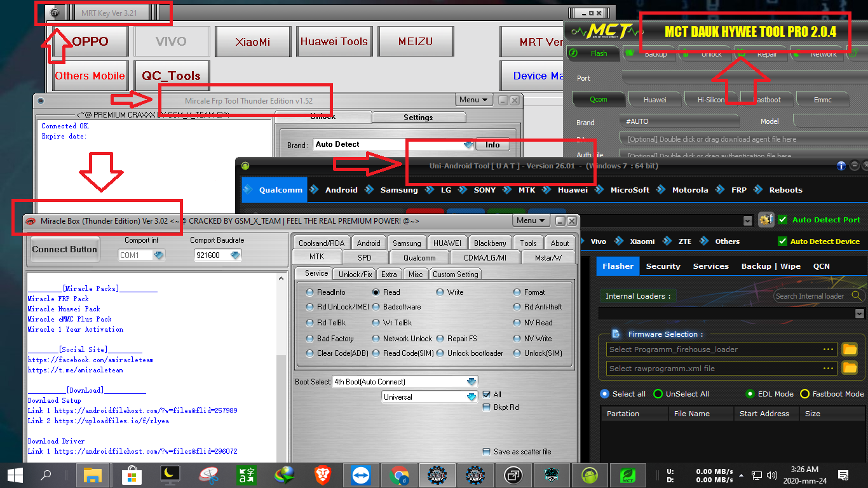868x488 pixels.
Task: Click the Info button in Miracle Frp Tool
Action: click(x=492, y=145)
